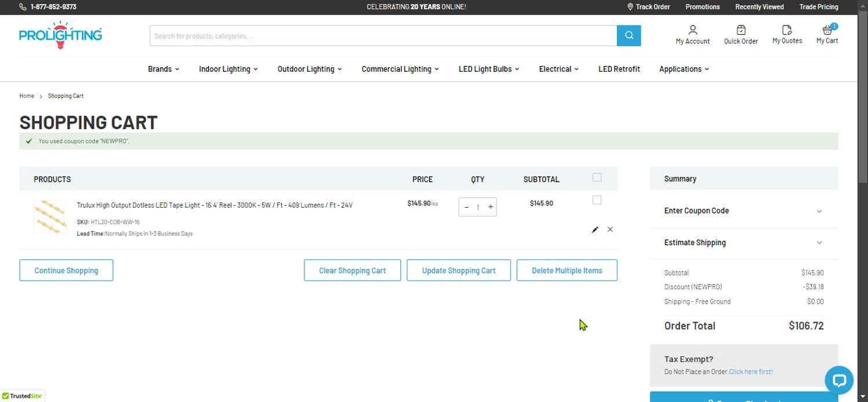
Task: Open LED Retrofit menu item
Action: pos(619,69)
